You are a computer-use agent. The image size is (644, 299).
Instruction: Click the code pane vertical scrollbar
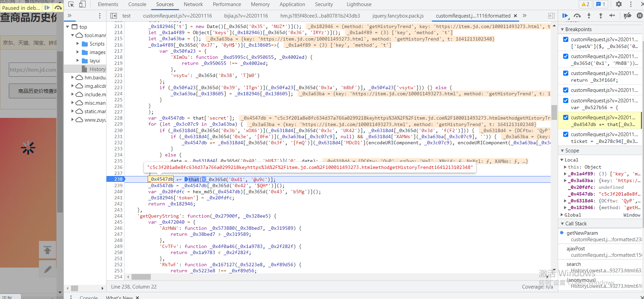[x=554, y=112]
